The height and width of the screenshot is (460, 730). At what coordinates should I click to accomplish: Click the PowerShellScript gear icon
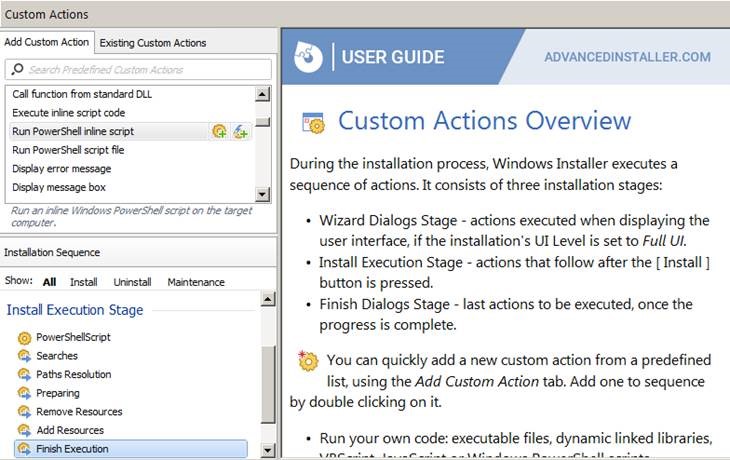(x=25, y=338)
